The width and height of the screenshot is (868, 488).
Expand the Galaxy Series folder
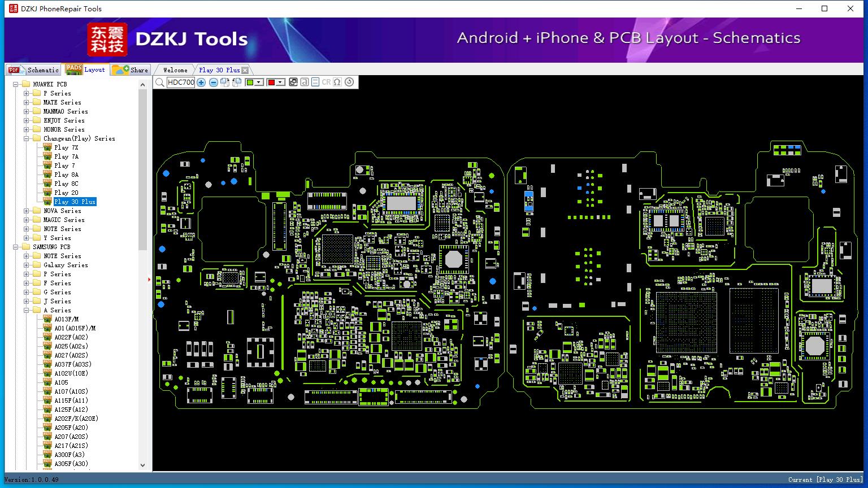tap(27, 265)
